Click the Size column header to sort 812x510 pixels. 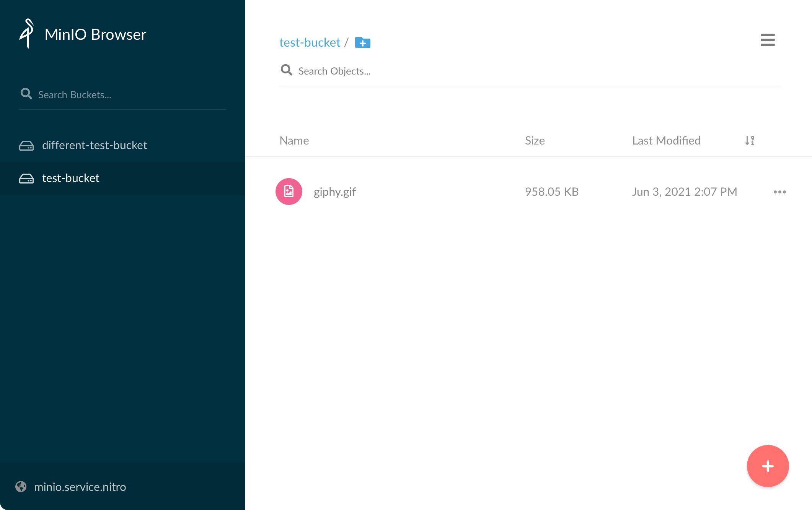tap(535, 140)
